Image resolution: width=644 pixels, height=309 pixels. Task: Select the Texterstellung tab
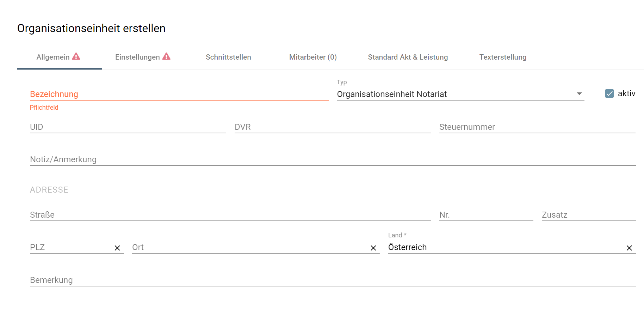[503, 57]
